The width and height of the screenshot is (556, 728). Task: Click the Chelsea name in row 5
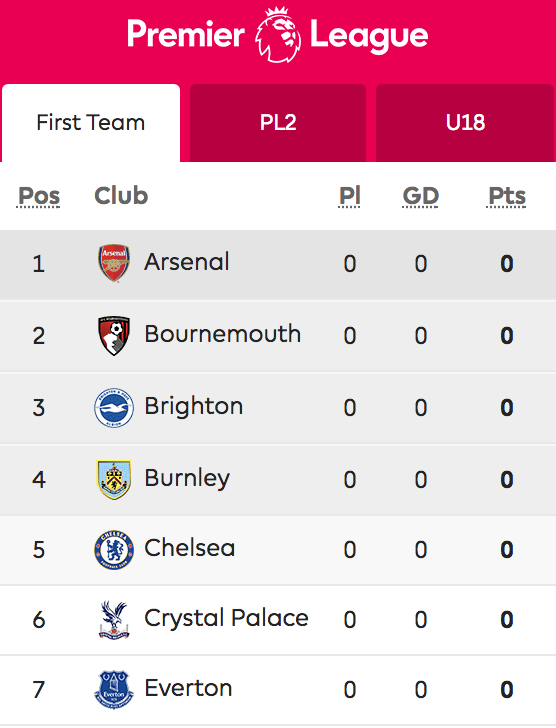[x=189, y=548]
